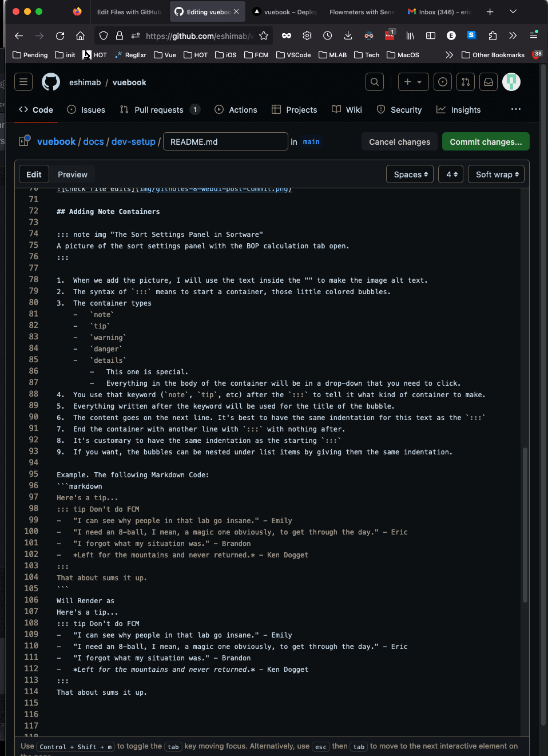The height and width of the screenshot is (756, 548).
Task: Go to dev-setup breadcrumb folder
Action: (133, 141)
